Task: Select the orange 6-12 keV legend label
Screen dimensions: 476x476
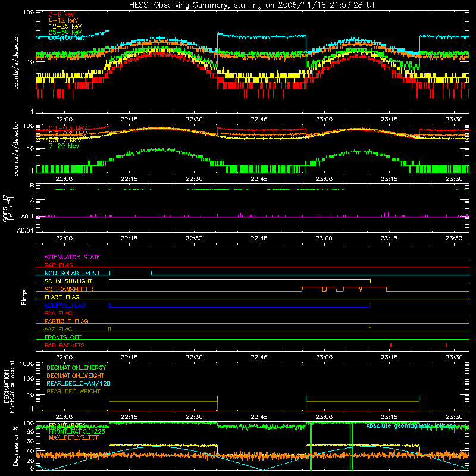Action: click(64, 20)
